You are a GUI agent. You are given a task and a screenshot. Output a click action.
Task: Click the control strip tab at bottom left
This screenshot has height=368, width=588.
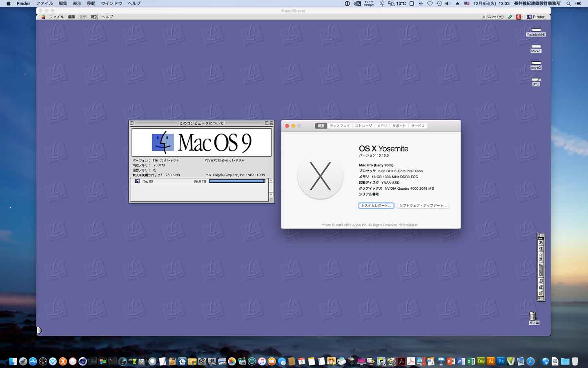pos(39,330)
